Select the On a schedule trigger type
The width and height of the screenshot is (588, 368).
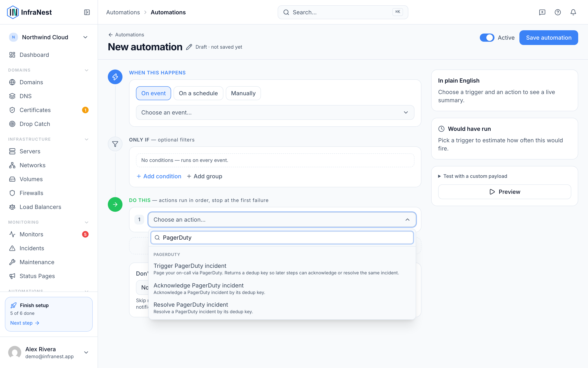coord(198,93)
